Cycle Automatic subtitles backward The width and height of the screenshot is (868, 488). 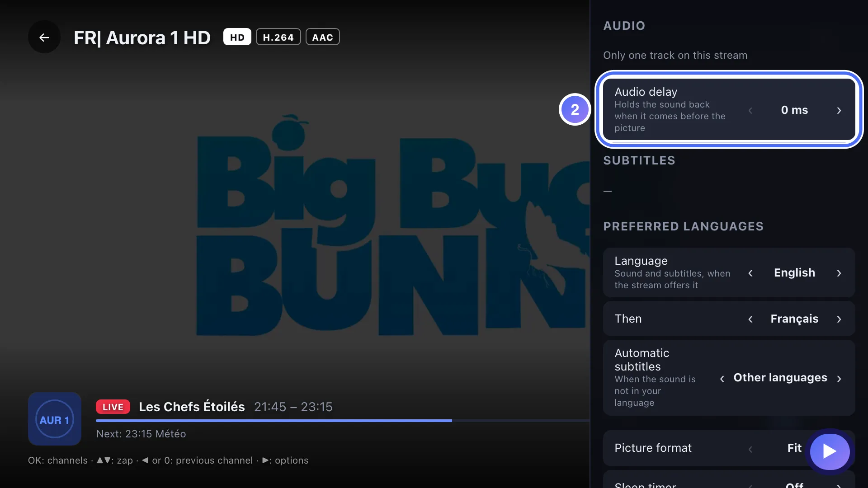[x=722, y=379]
